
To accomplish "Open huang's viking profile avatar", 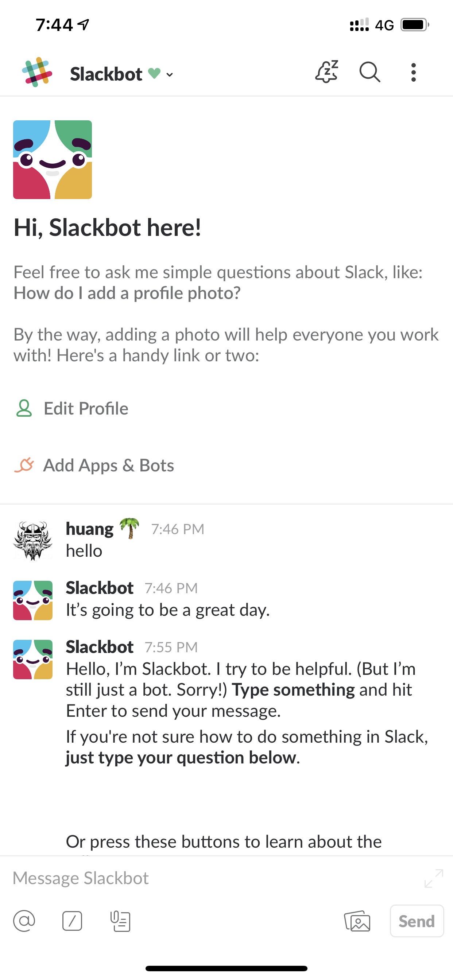I will (33, 541).
